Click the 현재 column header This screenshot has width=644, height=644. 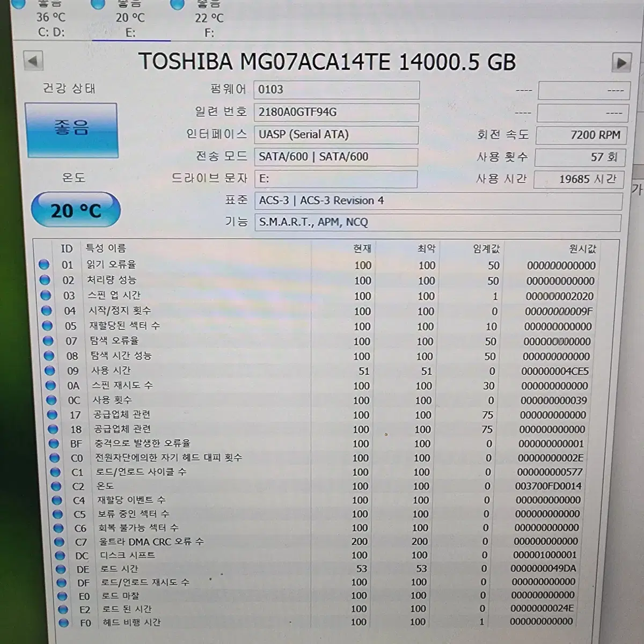(362, 248)
